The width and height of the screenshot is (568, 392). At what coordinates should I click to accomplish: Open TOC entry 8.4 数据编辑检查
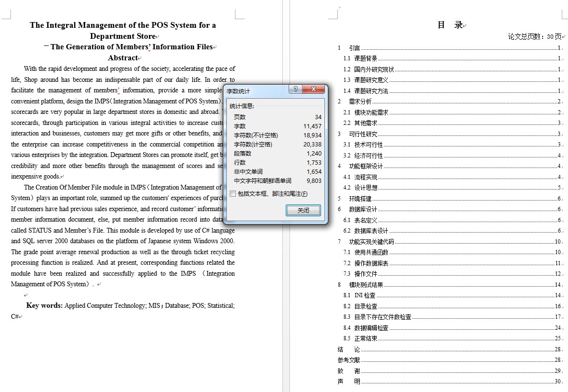pyautogui.click(x=452, y=328)
